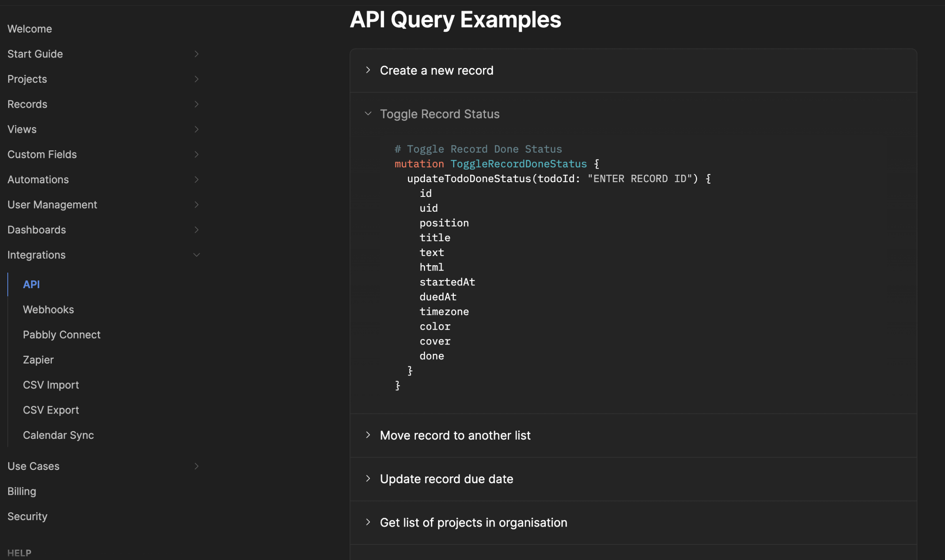945x560 pixels.
Task: Expand the Custom Fields chevron
Action: [196, 155]
